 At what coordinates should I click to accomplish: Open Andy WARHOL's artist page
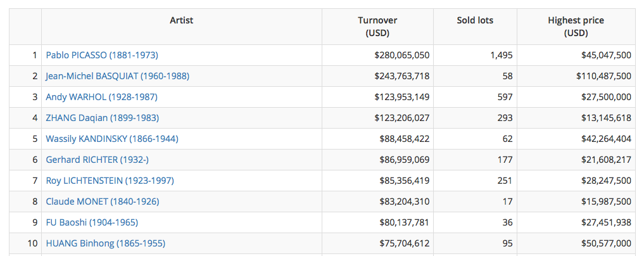[101, 97]
